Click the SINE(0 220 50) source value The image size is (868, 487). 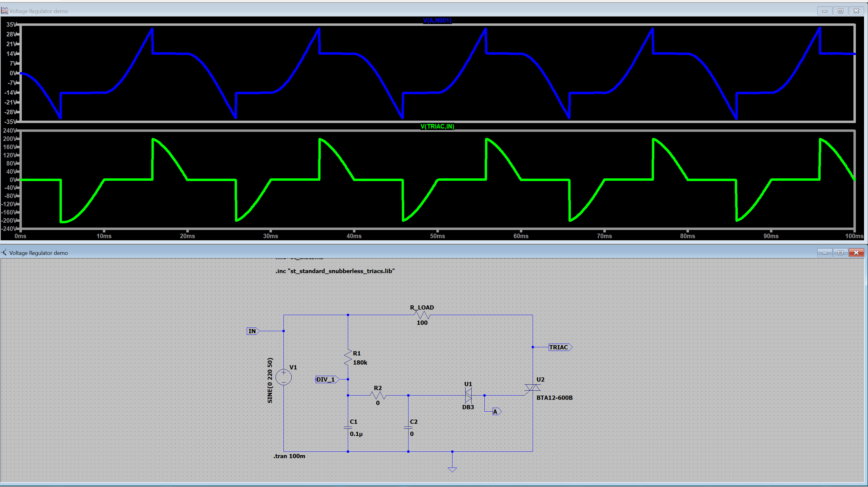[270, 380]
